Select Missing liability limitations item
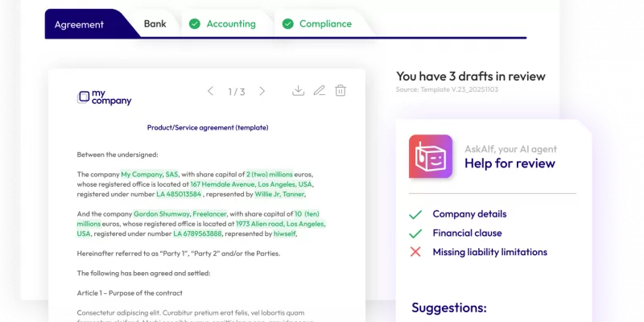 (x=489, y=252)
